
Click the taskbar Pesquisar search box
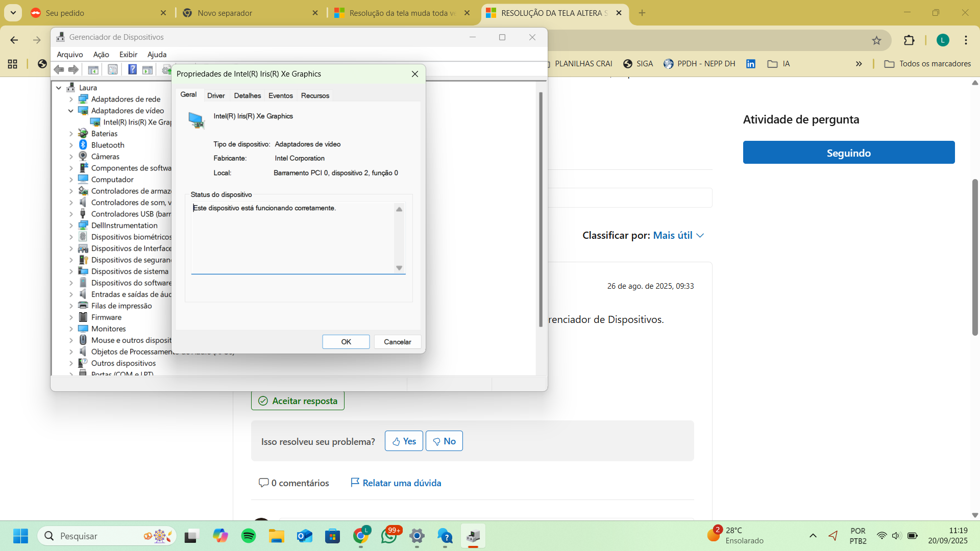pyautogui.click(x=107, y=536)
